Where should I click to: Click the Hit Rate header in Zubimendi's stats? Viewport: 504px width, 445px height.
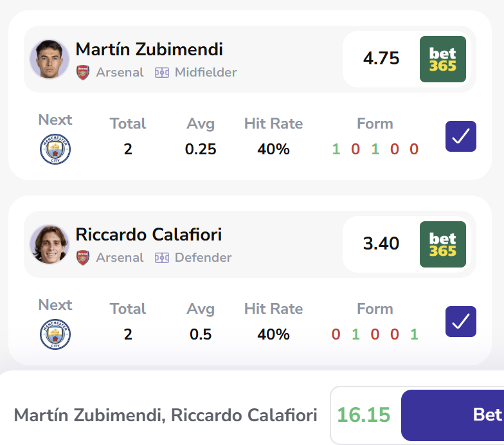pos(273,123)
